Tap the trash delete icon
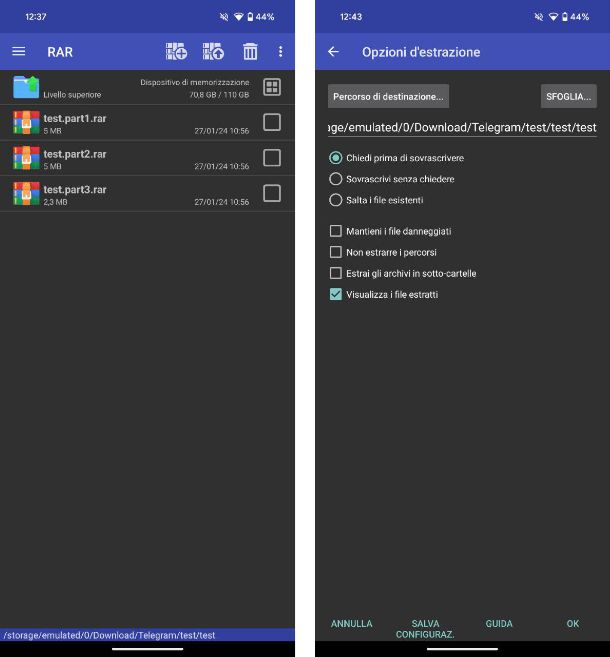 [x=250, y=52]
